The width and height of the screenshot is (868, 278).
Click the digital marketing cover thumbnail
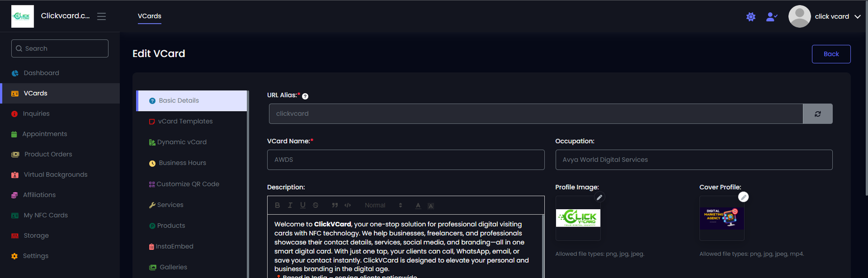[722, 218]
